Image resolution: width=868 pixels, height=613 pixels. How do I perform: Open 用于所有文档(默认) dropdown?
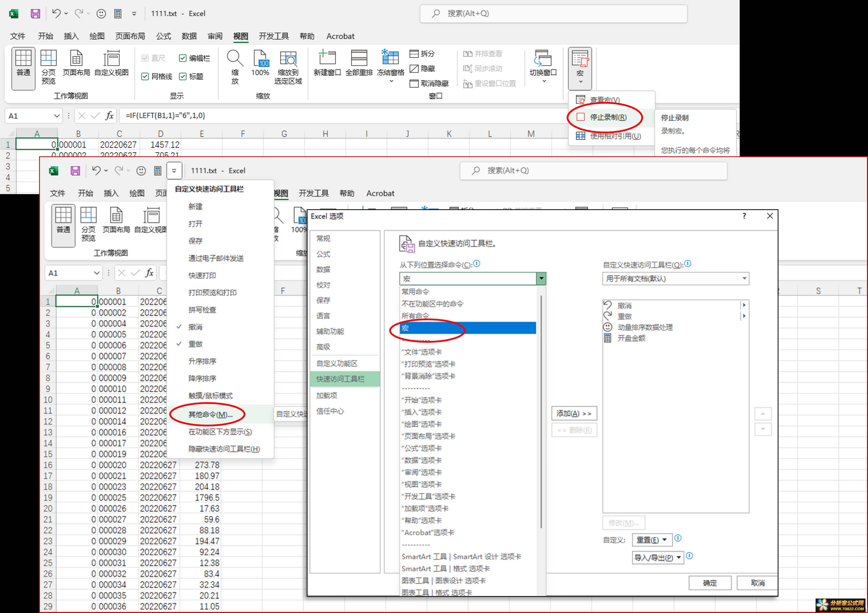[x=744, y=279]
